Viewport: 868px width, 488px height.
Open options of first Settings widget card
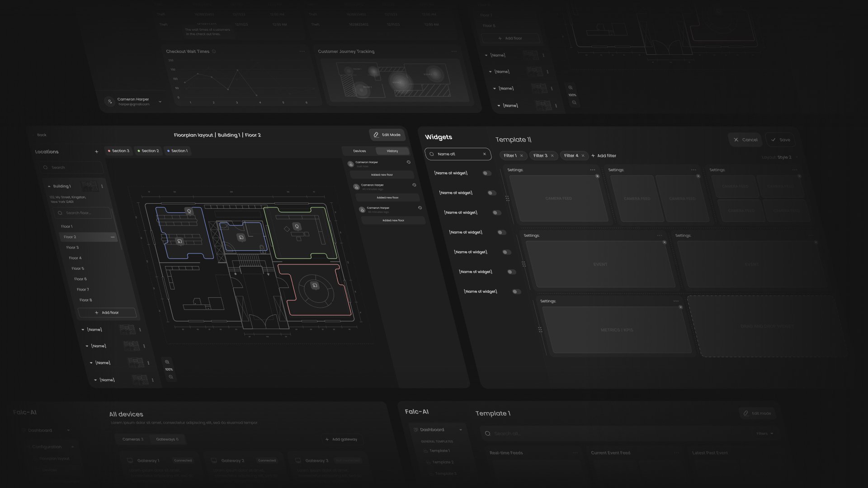coord(593,170)
